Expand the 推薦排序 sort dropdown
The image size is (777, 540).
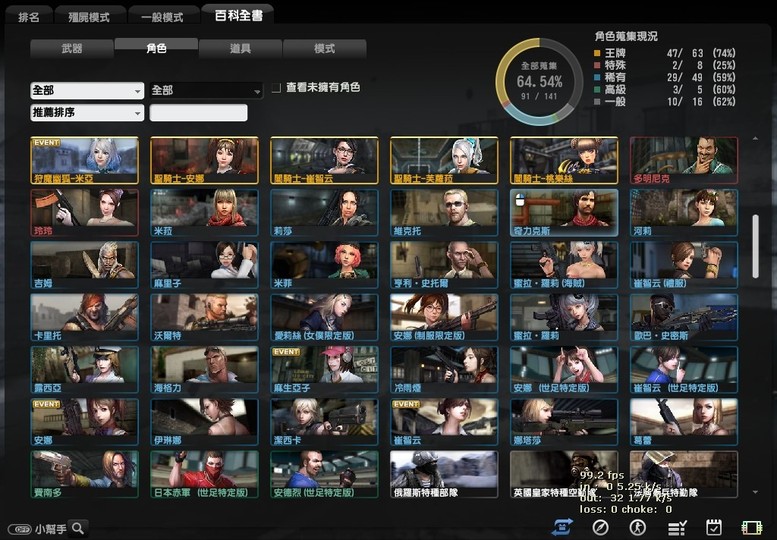[87, 112]
